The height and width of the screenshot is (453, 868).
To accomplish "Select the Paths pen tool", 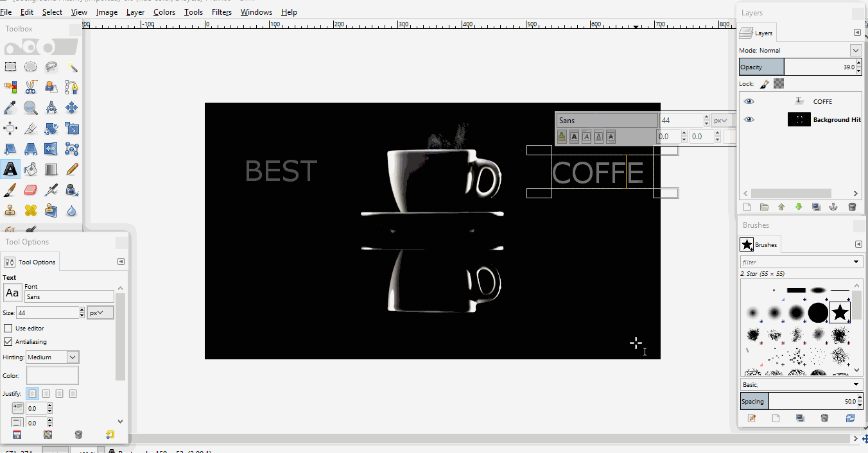I will click(72, 87).
